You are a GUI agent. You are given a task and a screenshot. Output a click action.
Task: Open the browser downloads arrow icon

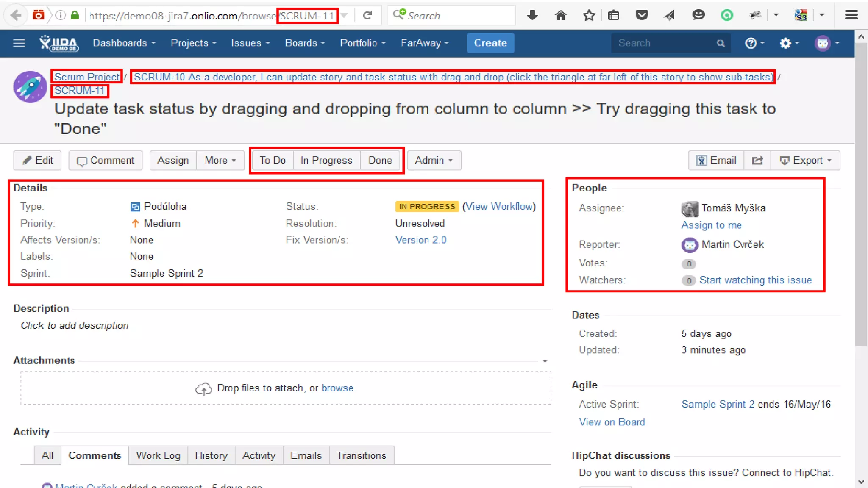click(x=532, y=16)
